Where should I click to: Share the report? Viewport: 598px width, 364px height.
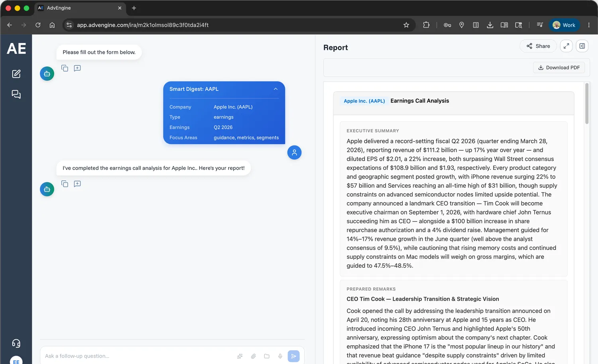tap(538, 46)
